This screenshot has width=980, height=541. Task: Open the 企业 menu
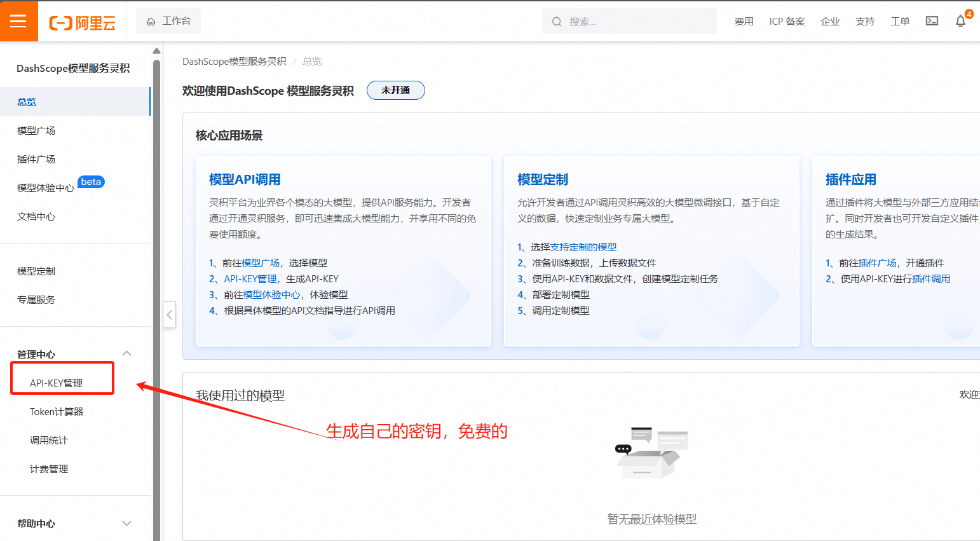click(830, 22)
